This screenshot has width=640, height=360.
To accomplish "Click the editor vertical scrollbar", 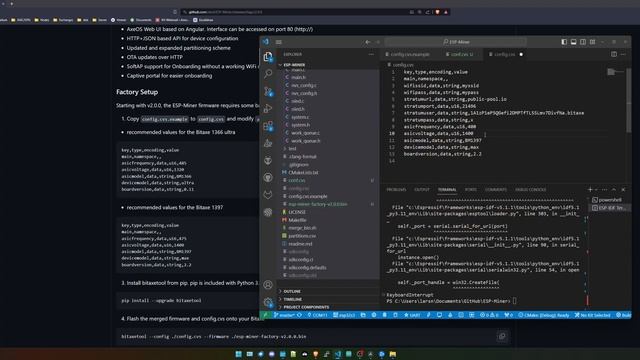I will 629,100.
